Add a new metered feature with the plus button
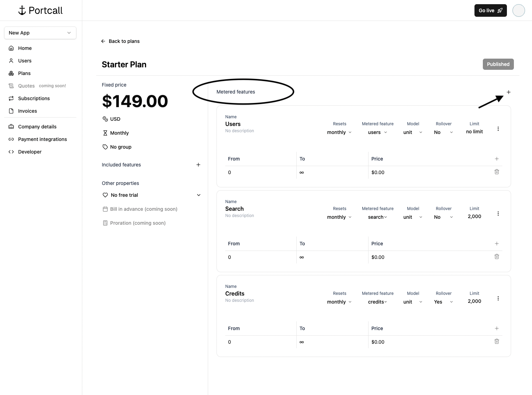The height and width of the screenshot is (395, 532). click(508, 92)
